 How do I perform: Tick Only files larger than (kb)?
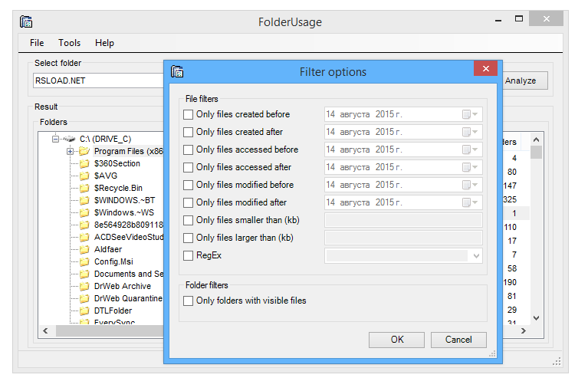(189, 238)
